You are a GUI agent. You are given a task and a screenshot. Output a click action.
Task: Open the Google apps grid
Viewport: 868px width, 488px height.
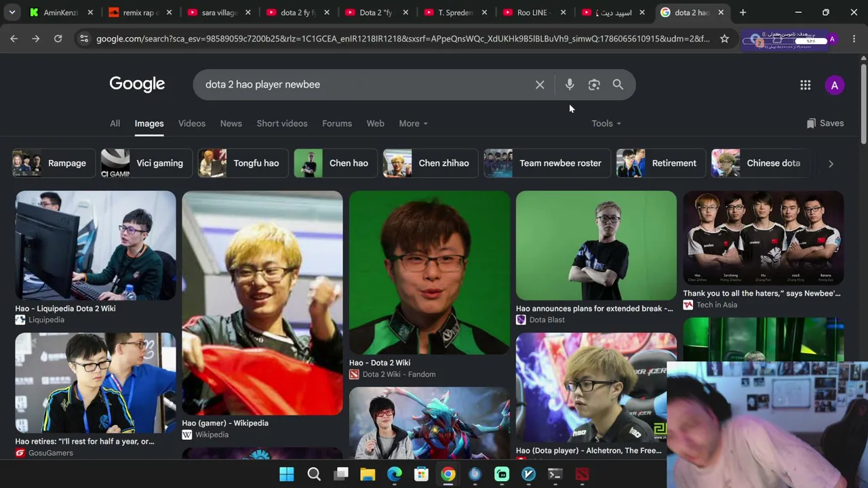pyautogui.click(x=805, y=85)
